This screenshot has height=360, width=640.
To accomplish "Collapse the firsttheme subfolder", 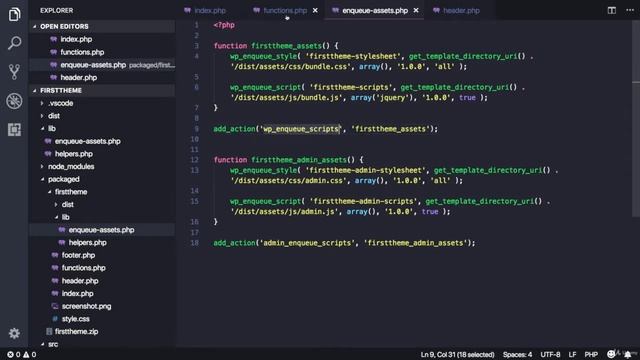I will (x=71, y=192).
